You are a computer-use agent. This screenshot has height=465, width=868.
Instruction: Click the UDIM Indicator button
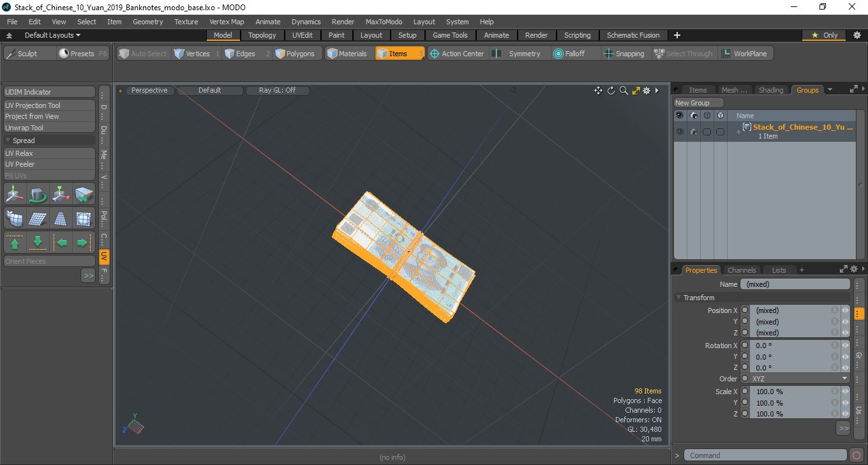click(50, 92)
